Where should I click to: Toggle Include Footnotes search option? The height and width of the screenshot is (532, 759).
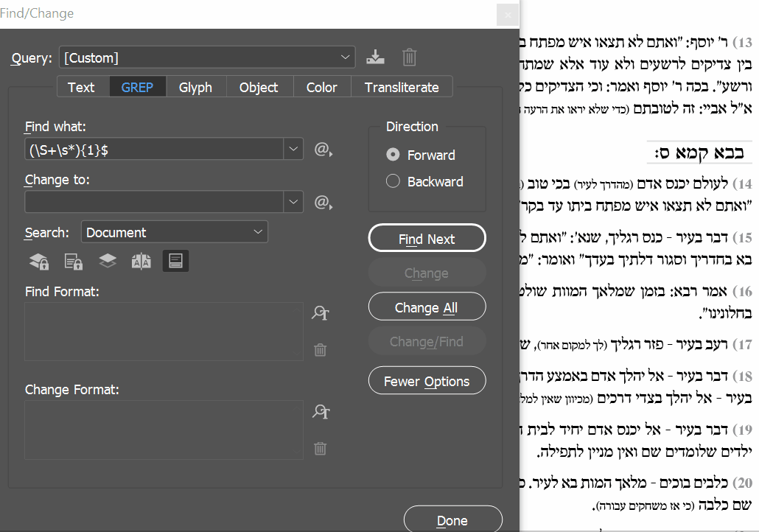click(x=175, y=261)
